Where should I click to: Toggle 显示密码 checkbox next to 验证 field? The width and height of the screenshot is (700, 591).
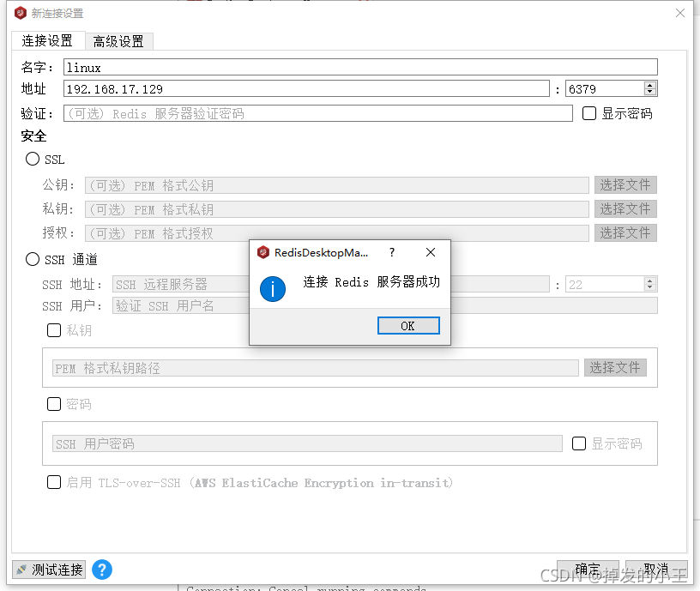[x=589, y=113]
